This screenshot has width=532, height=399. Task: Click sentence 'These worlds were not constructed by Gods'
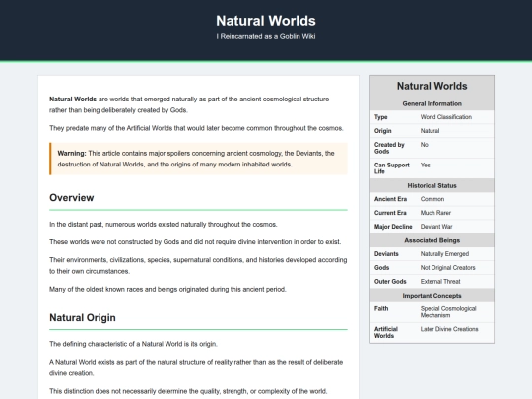pos(195,242)
